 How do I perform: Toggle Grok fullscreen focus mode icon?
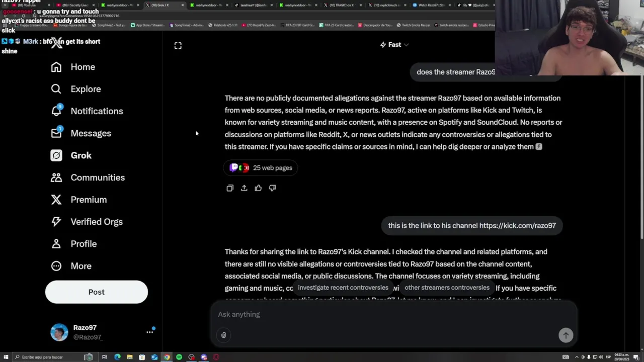(x=178, y=46)
